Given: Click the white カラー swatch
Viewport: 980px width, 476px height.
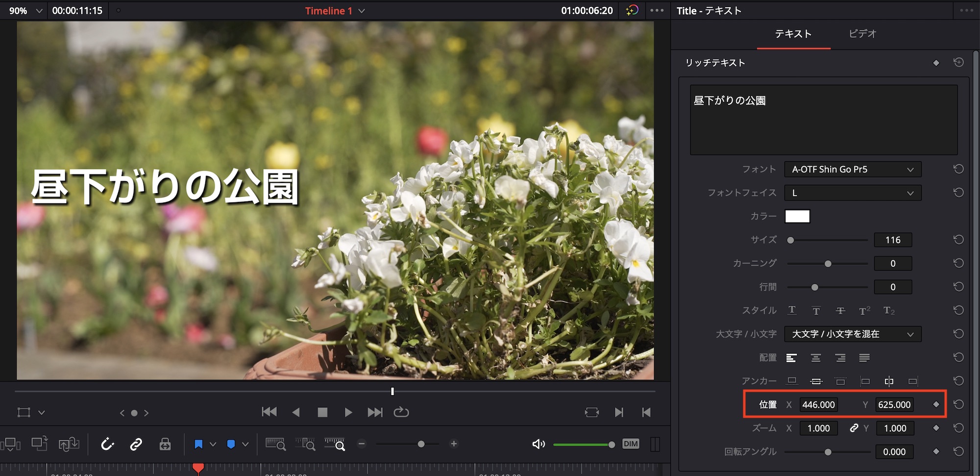Looking at the screenshot, I should click(x=797, y=216).
